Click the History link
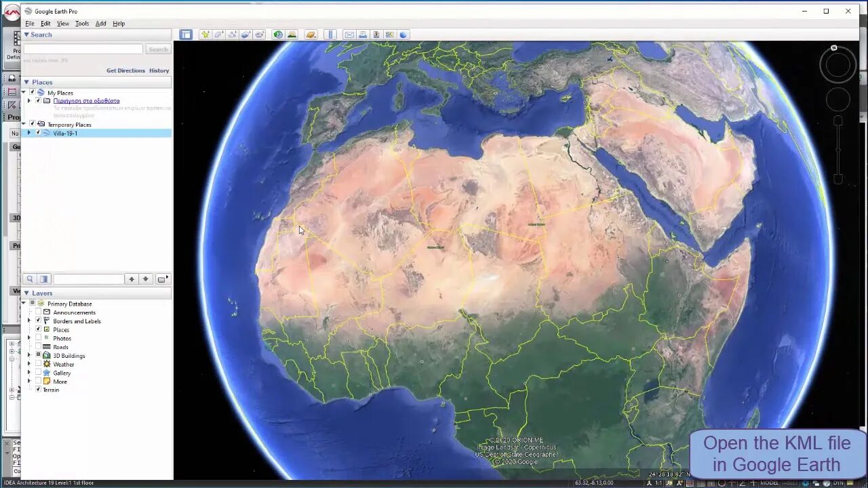The width and height of the screenshot is (868, 488). point(159,70)
